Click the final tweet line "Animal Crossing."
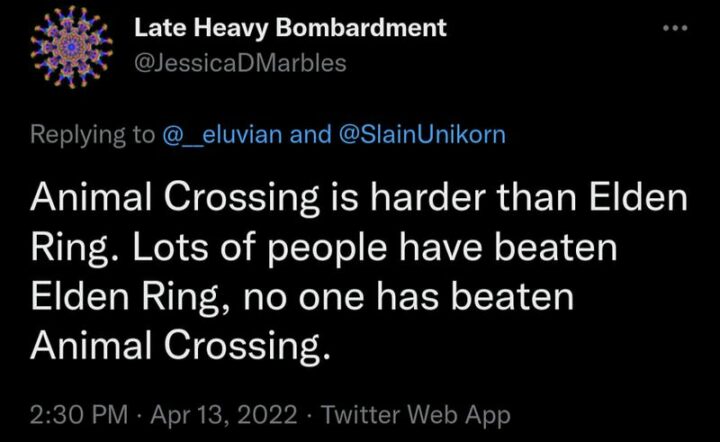 click(180, 345)
